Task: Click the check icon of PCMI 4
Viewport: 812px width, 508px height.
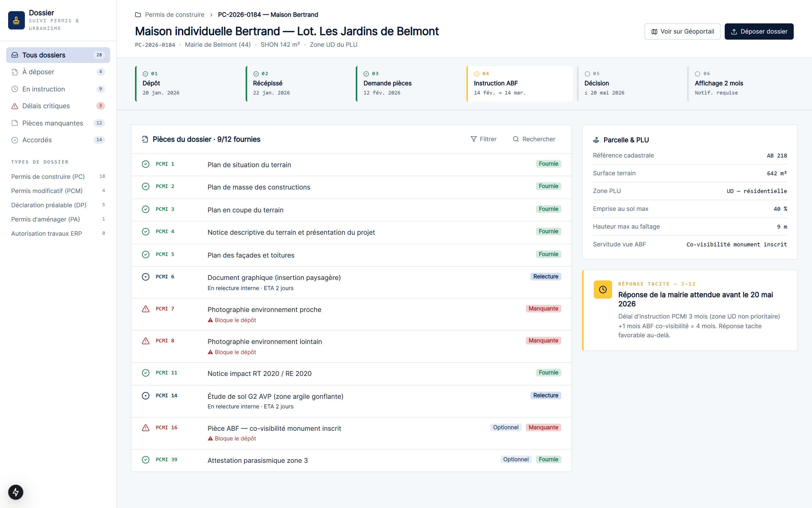Action: tap(146, 231)
